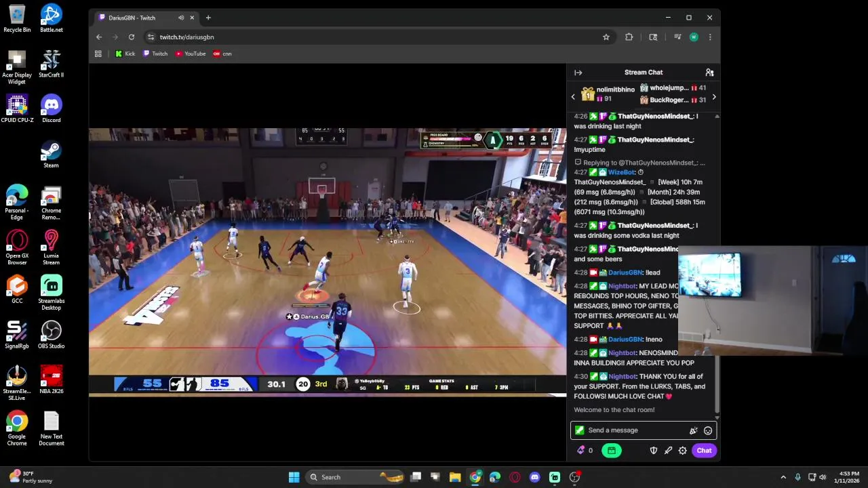Select New Text Document on desktop
The height and width of the screenshot is (488, 868).
pos(51,428)
